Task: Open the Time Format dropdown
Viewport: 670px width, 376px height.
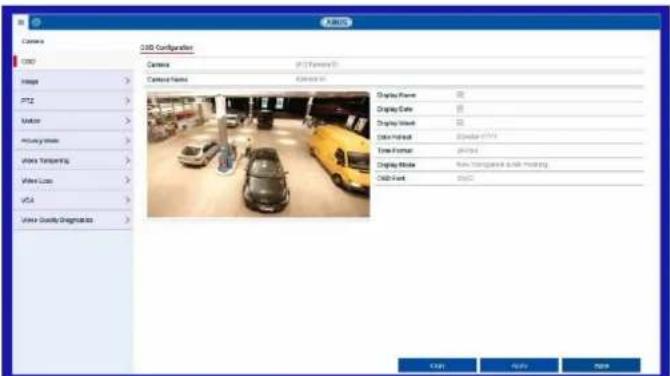Action: [x=549, y=151]
